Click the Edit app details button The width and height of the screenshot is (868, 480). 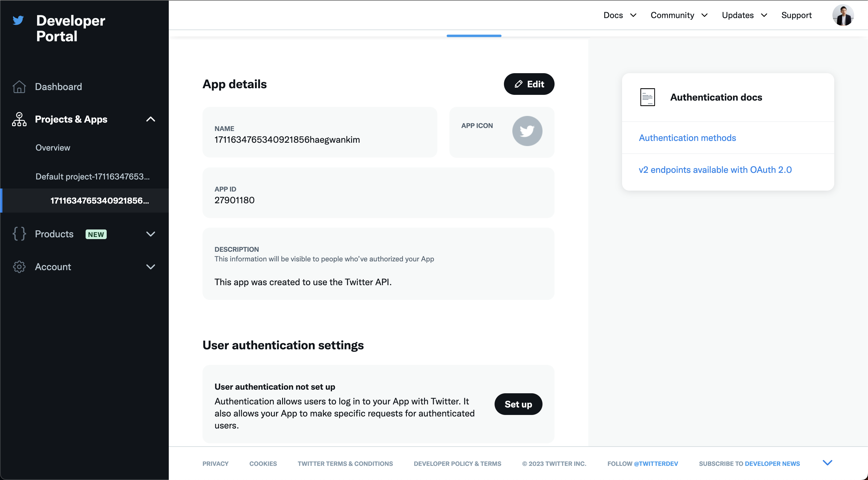(529, 84)
